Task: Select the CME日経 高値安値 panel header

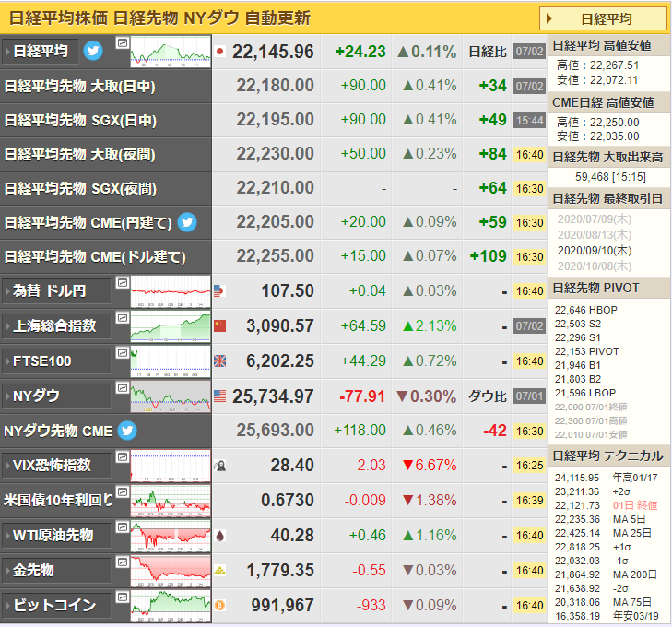Action: click(x=608, y=102)
